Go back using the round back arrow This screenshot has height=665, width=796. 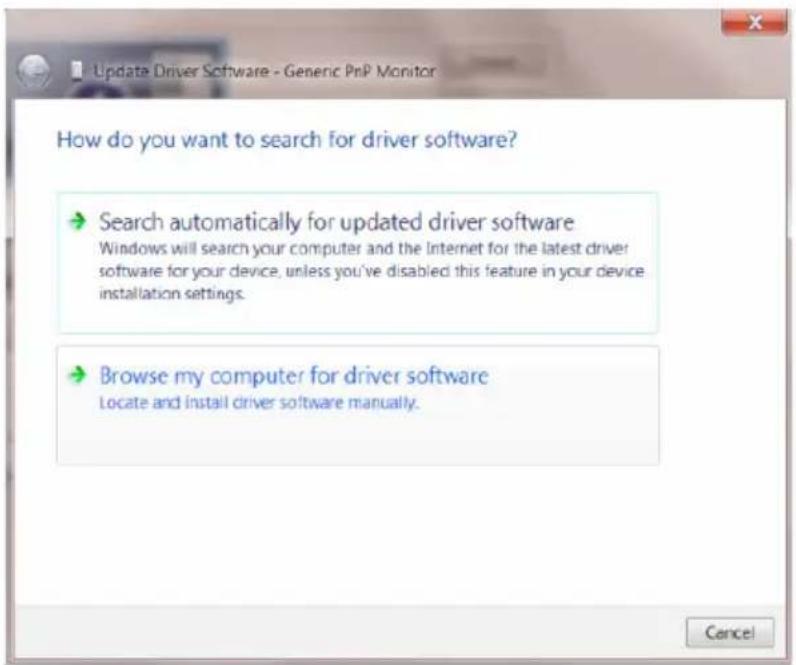pyautogui.click(x=33, y=71)
